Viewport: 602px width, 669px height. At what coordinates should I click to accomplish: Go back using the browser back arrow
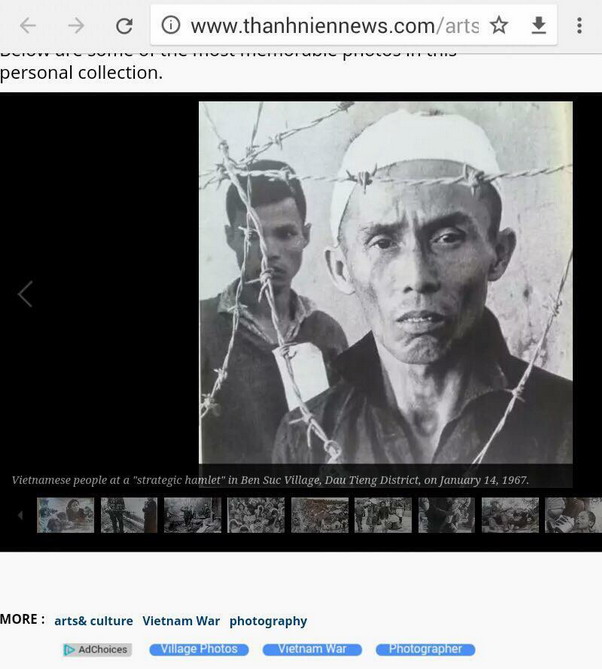point(28,26)
